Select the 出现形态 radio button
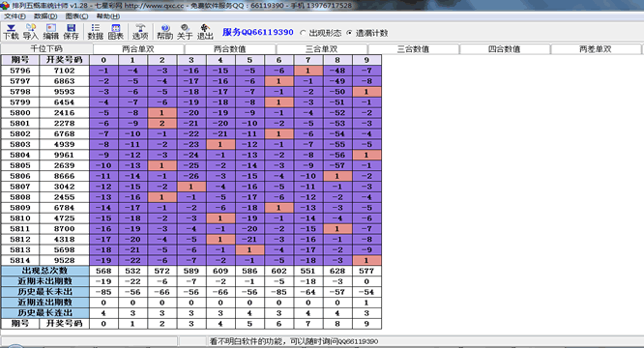644x348 pixels. (x=303, y=33)
